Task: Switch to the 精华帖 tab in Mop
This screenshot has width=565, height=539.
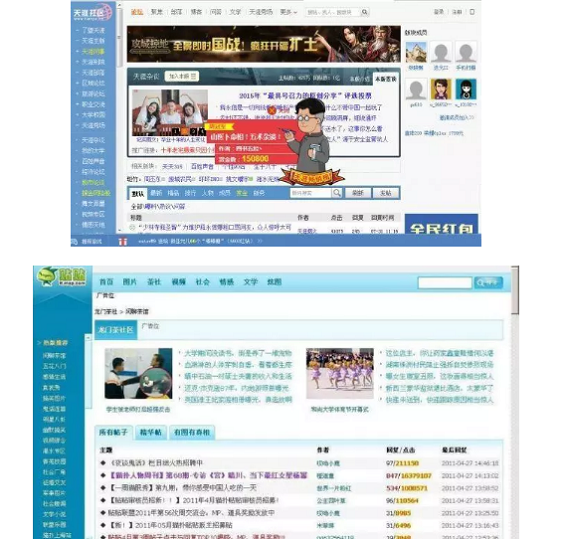Action: 151,432
